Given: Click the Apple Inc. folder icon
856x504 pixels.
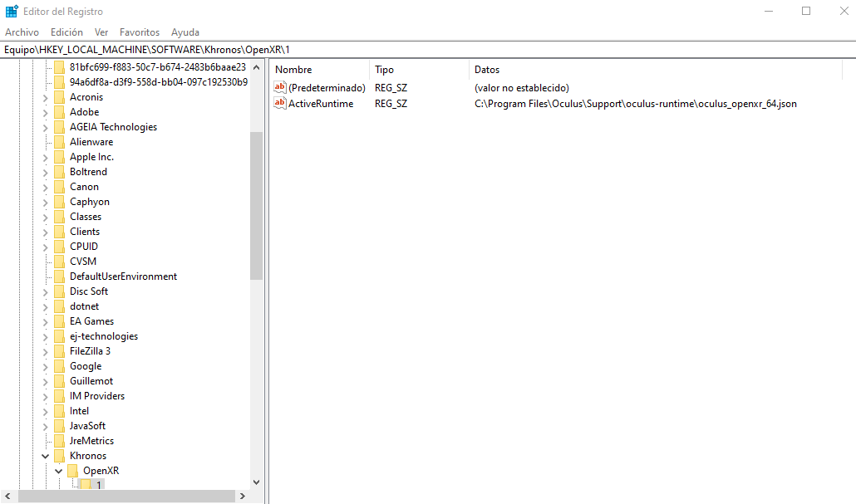Looking at the screenshot, I should [60, 157].
